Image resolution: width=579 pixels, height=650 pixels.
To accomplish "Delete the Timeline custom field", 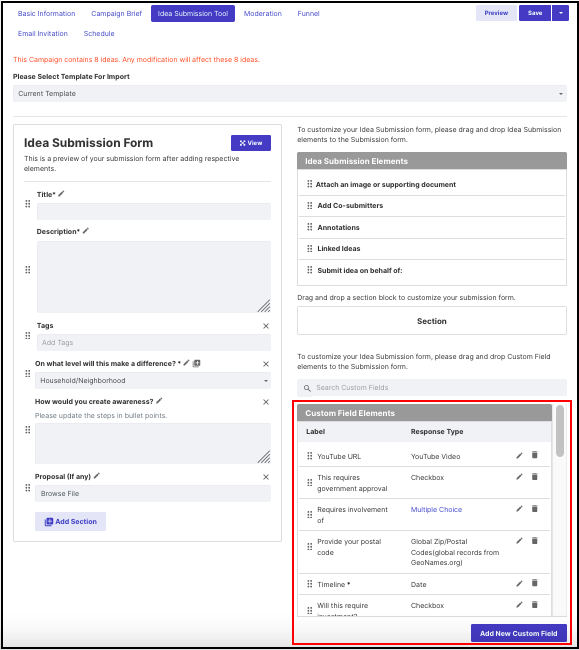I will pyautogui.click(x=535, y=583).
